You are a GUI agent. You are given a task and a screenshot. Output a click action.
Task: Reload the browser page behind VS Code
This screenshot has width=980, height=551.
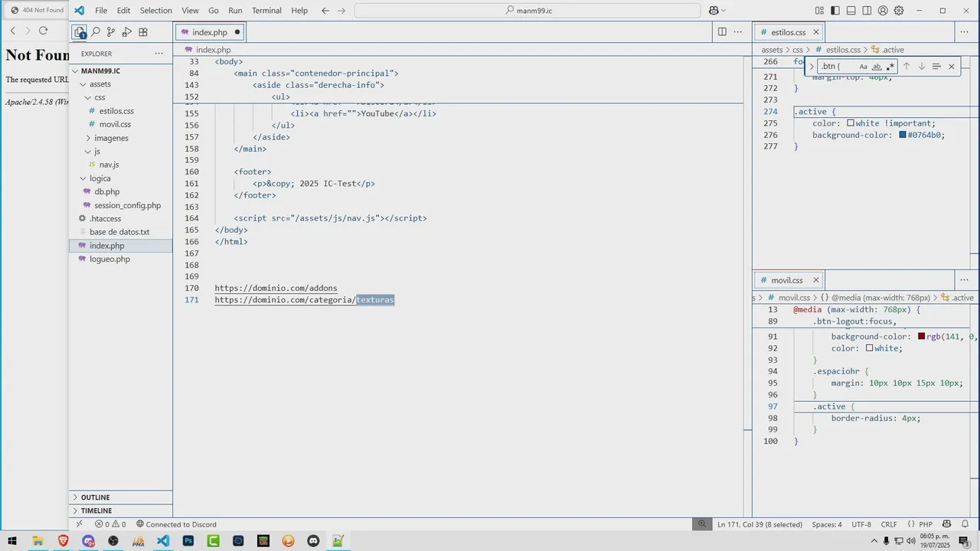coord(43,31)
